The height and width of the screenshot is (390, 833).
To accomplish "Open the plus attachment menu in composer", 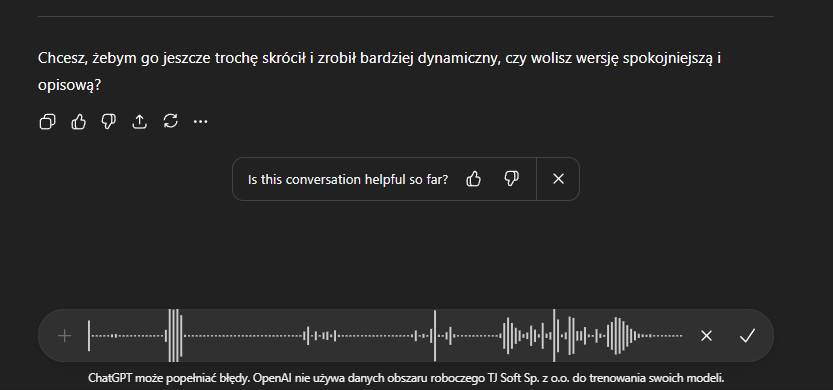I will point(64,336).
